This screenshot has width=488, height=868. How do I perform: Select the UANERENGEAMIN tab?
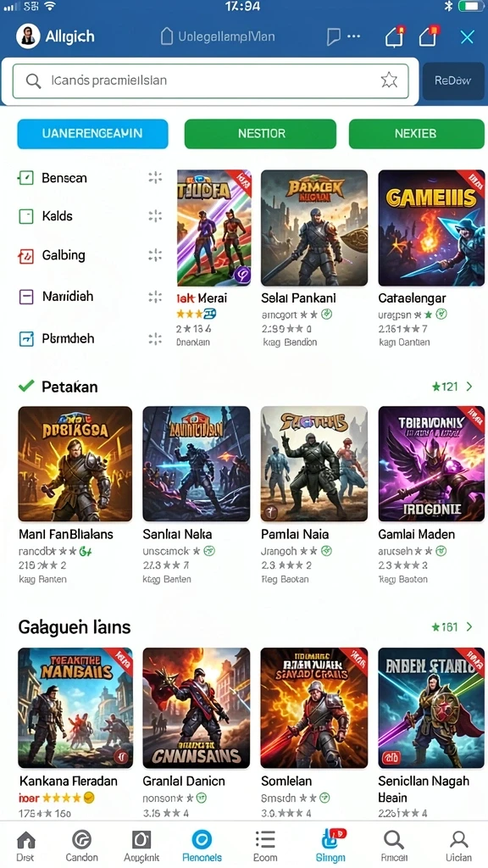(92, 134)
